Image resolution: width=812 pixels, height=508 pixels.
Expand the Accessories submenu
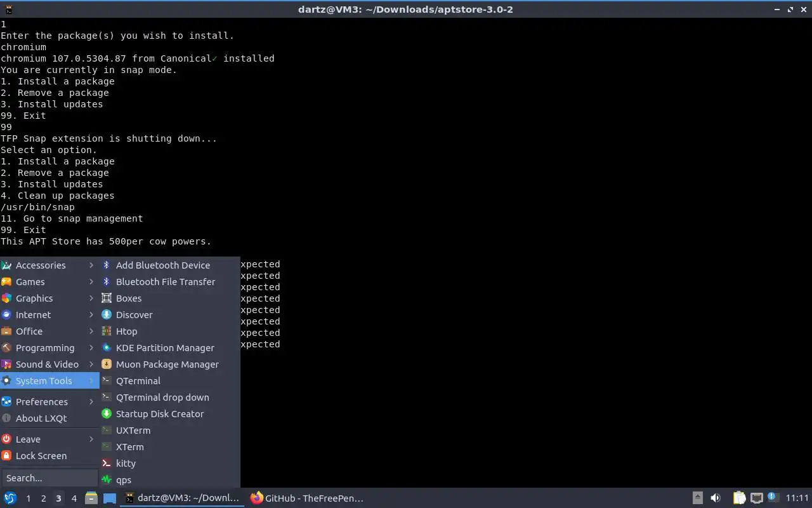pos(49,265)
